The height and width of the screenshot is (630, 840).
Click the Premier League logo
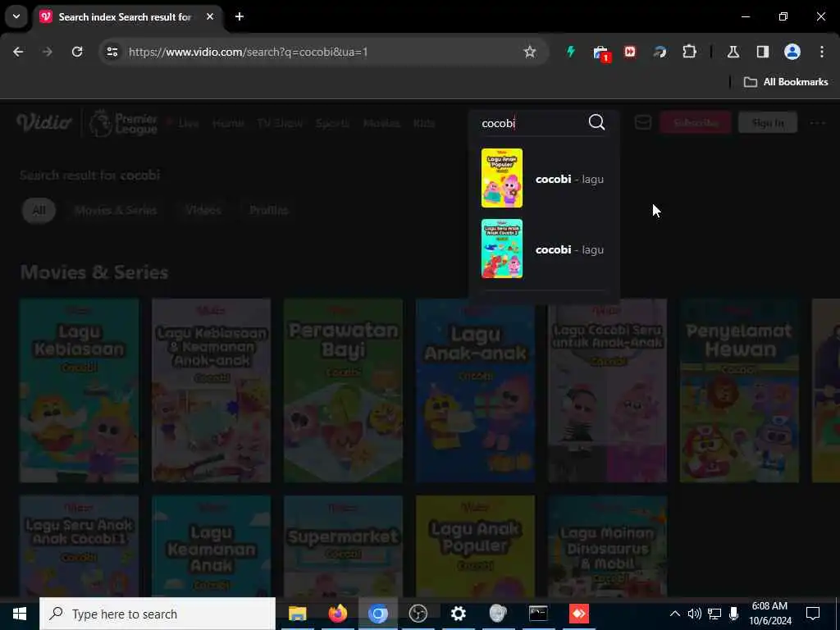click(x=123, y=123)
